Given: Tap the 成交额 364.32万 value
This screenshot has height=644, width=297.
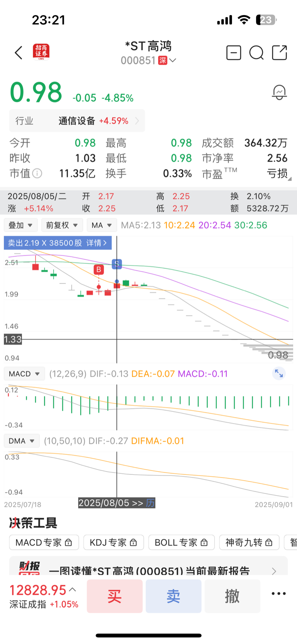Looking at the screenshot, I should pyautogui.click(x=266, y=143).
